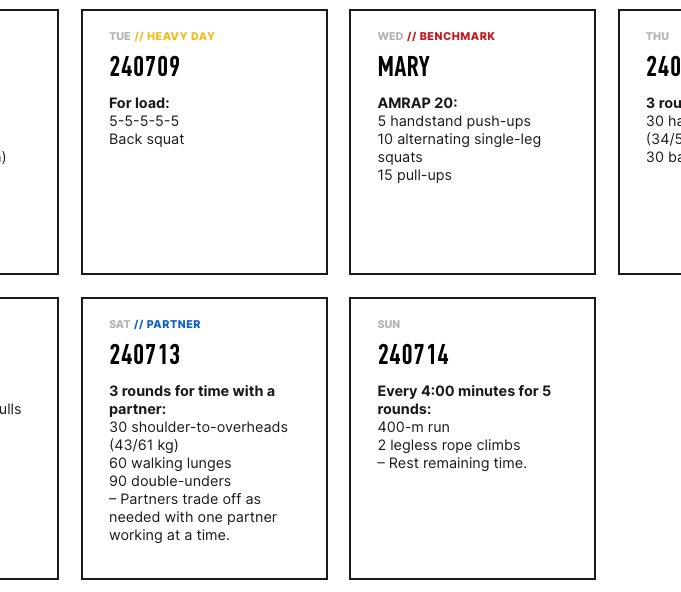Open the partially visible THU workout card

(650, 142)
